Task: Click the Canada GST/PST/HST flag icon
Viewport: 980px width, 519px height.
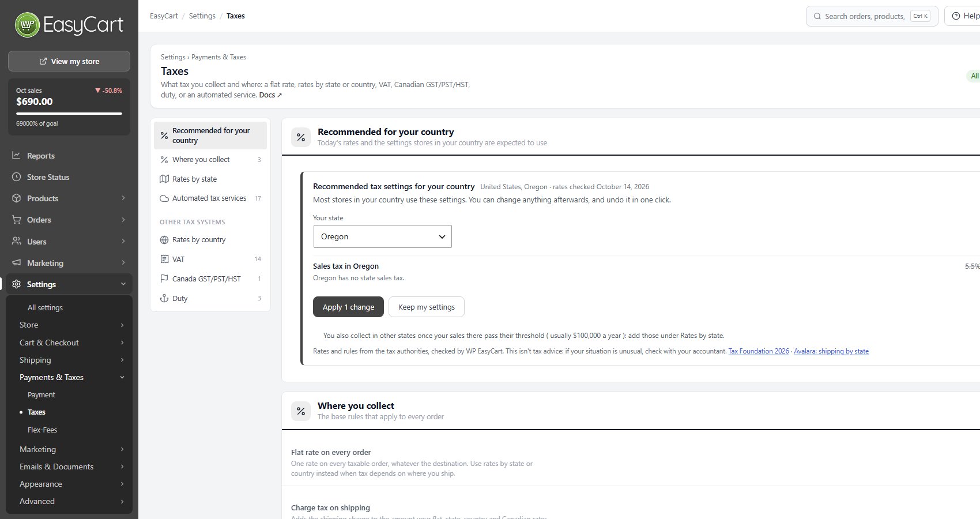Action: point(164,279)
